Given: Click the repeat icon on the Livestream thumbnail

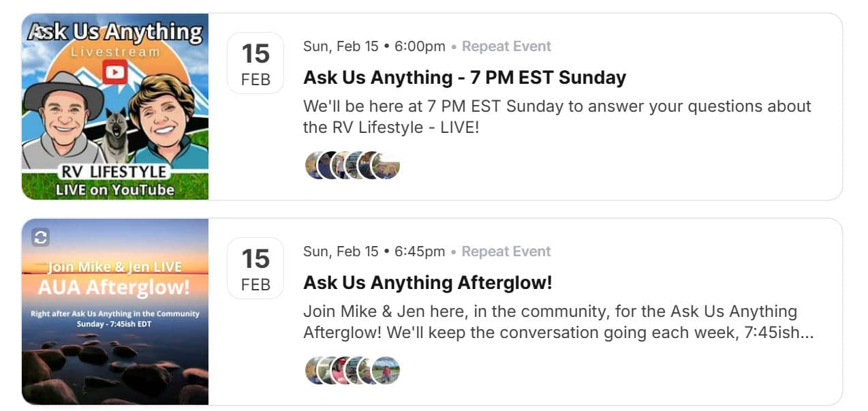Looking at the screenshot, I should pos(40,31).
